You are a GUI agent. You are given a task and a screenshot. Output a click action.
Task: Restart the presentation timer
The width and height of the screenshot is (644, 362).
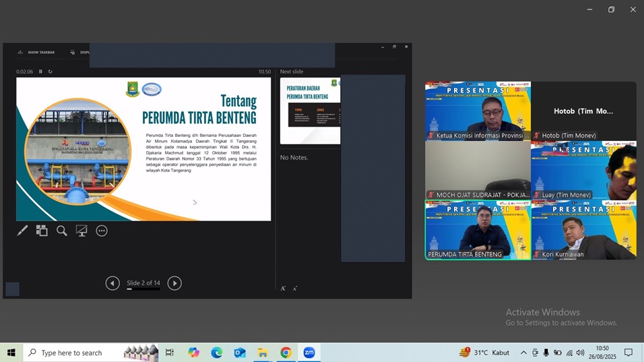50,71
